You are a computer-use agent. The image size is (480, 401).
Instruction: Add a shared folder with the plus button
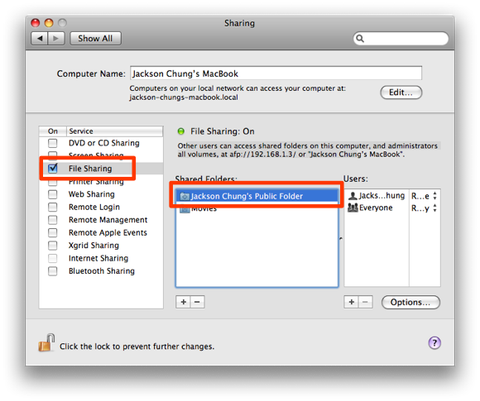pos(183,302)
